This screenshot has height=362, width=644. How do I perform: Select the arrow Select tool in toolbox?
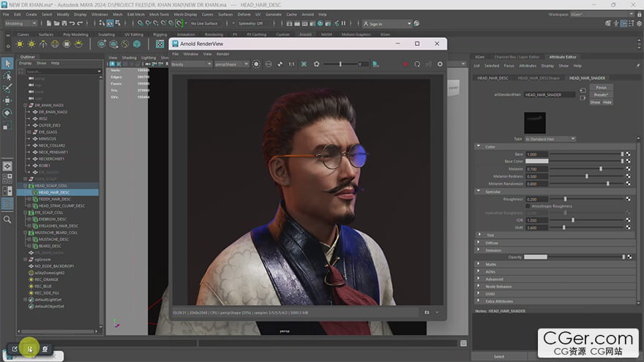7,64
